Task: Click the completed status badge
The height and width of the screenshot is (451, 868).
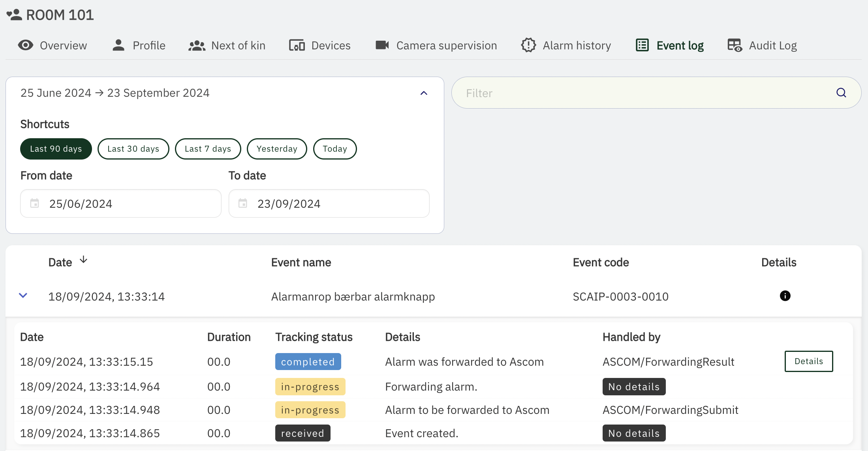Action: pyautogui.click(x=308, y=362)
